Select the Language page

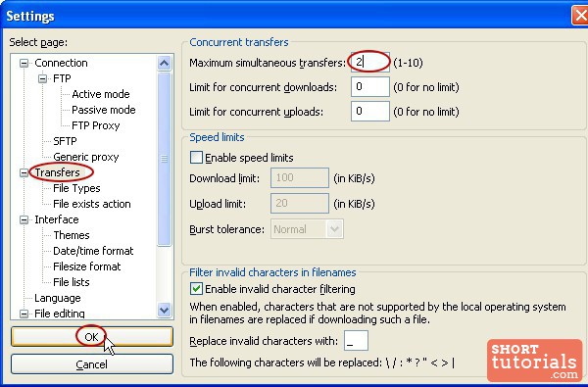(x=58, y=298)
